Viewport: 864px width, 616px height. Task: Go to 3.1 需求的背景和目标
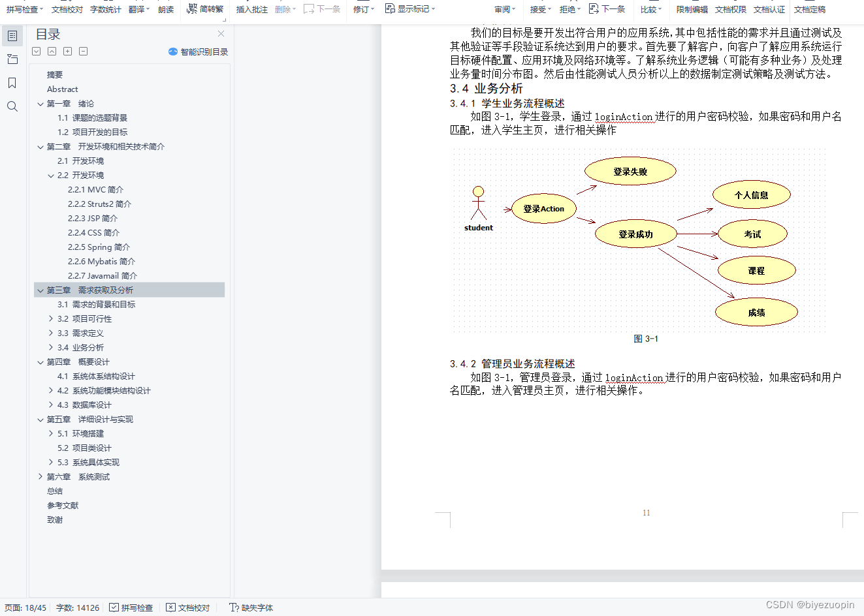pyautogui.click(x=96, y=304)
